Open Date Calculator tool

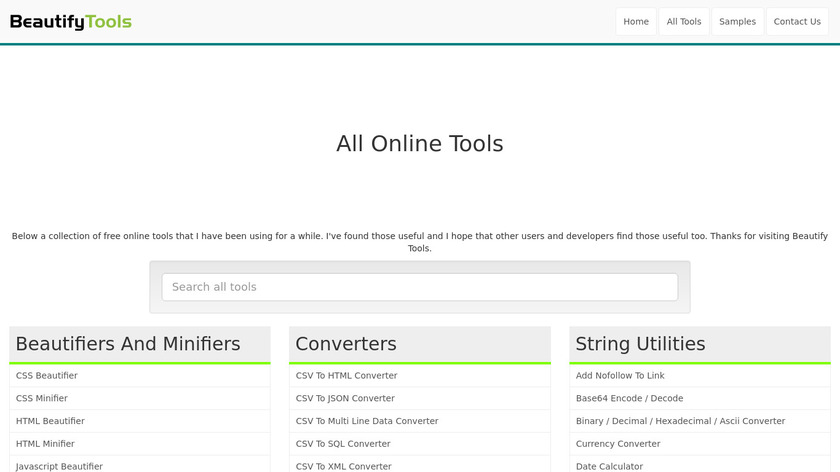tap(700, 464)
